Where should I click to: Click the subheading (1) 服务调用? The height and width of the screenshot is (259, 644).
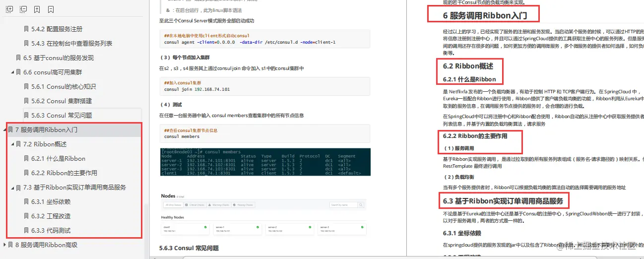[x=458, y=148]
